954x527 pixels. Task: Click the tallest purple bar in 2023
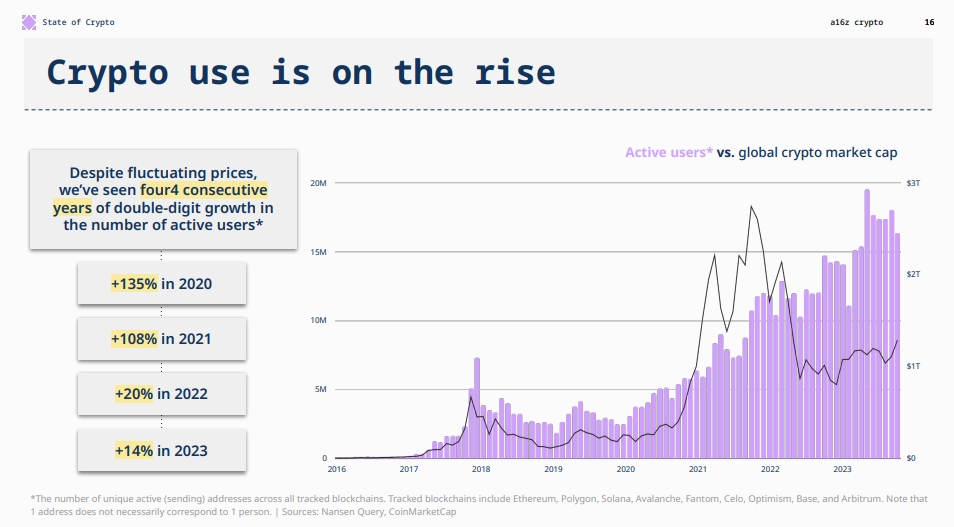[867, 324]
